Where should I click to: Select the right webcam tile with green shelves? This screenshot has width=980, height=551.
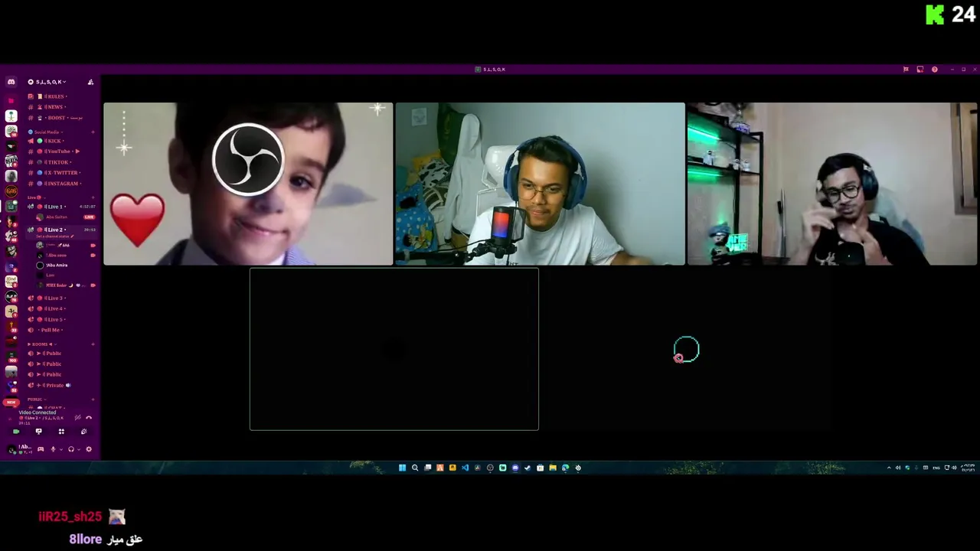(832, 184)
